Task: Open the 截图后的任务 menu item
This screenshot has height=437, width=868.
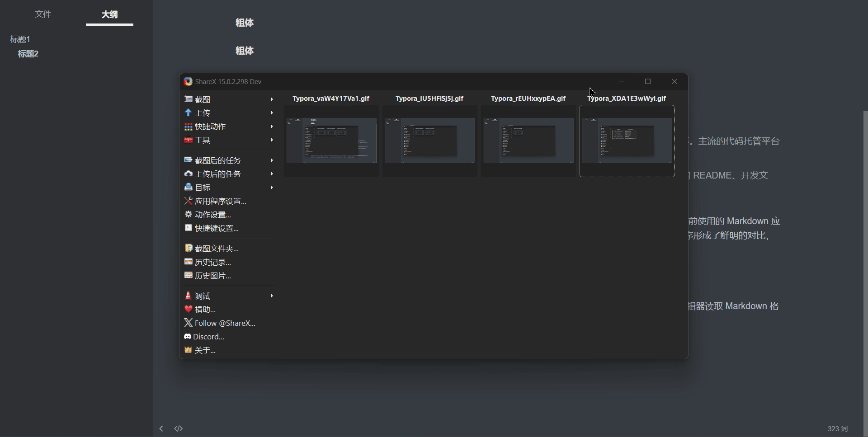Action: [x=229, y=160]
